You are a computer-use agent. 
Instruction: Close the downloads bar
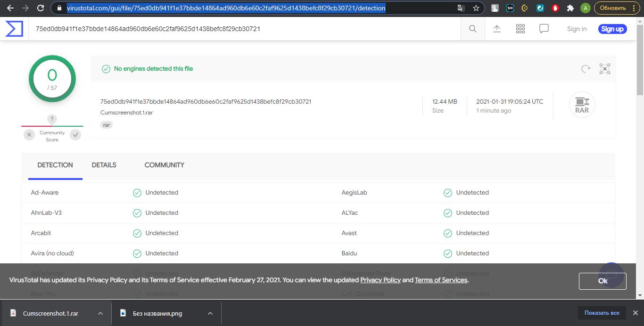coord(635,313)
